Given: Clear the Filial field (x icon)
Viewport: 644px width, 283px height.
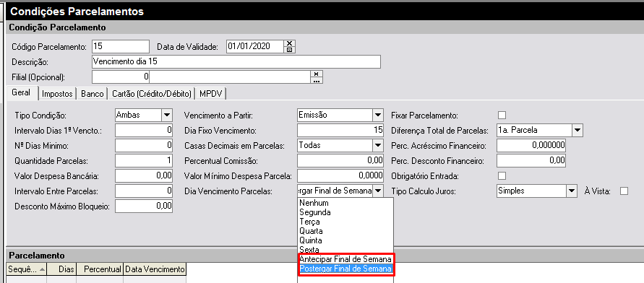Looking at the screenshot, I should [x=316, y=74].
